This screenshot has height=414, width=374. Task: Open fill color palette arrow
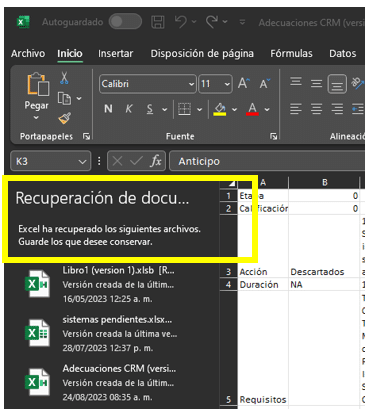click(x=234, y=109)
